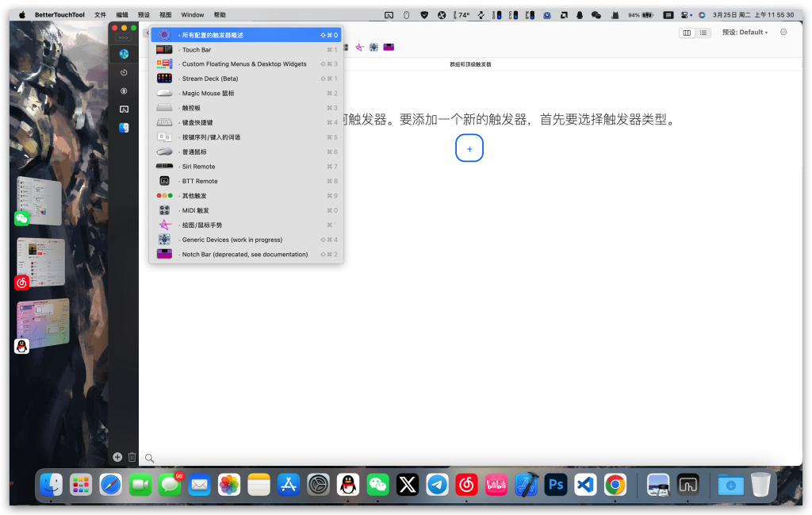Launch Bilibili from the Dock

[x=496, y=485]
